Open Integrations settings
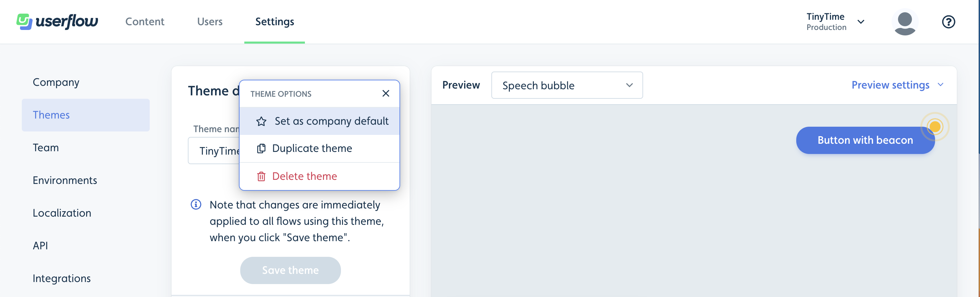The height and width of the screenshot is (297, 980). (x=86, y=279)
